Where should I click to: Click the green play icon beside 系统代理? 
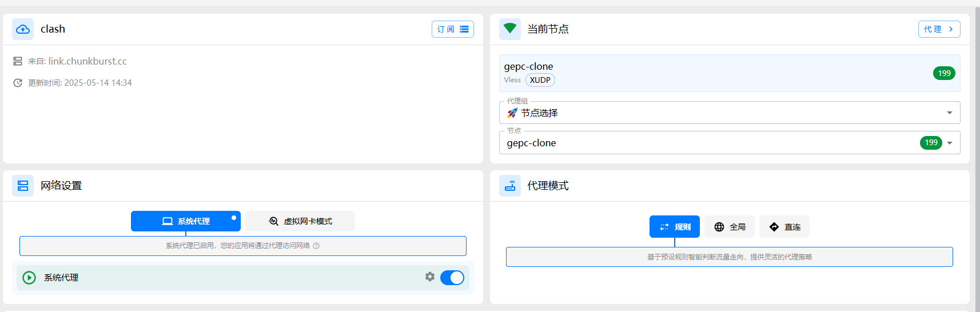click(x=29, y=278)
